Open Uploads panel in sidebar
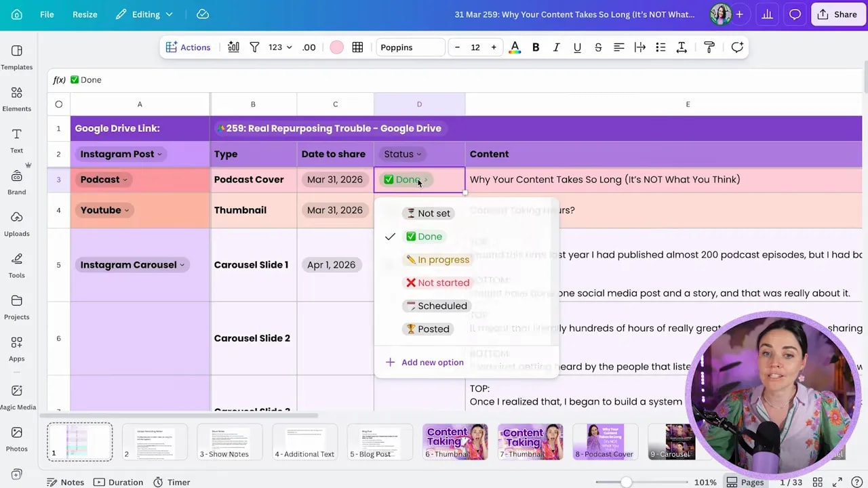Viewport: 868px width, 488px height. pyautogui.click(x=17, y=224)
